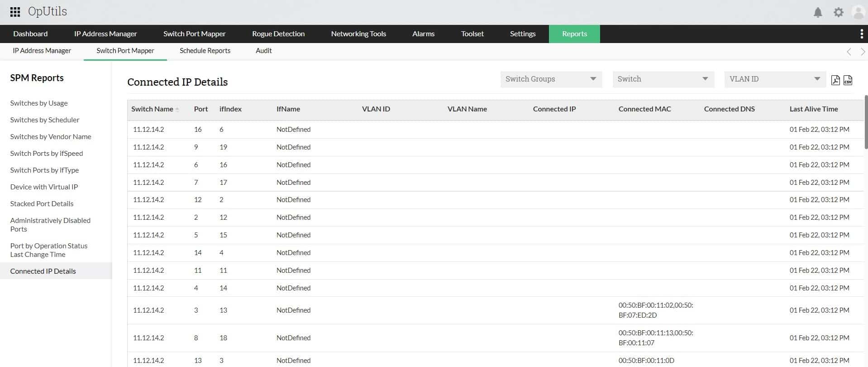868x367 pixels.
Task: Open Stacked Port Details report
Action: (42, 204)
